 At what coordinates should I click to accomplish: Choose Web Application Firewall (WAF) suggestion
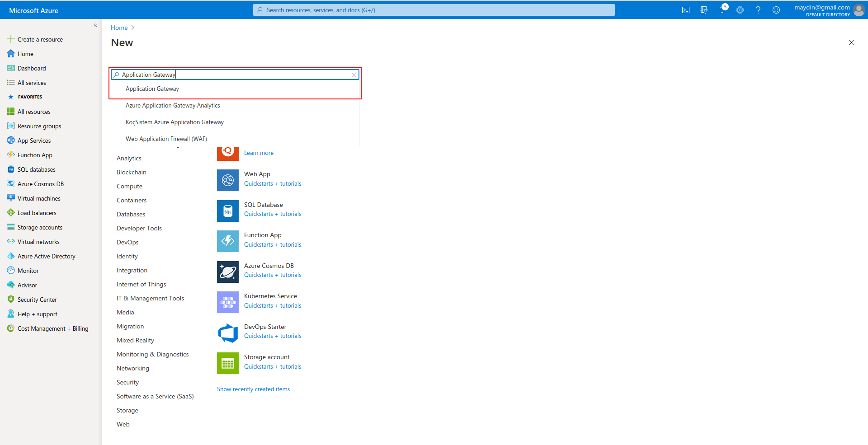235,139
